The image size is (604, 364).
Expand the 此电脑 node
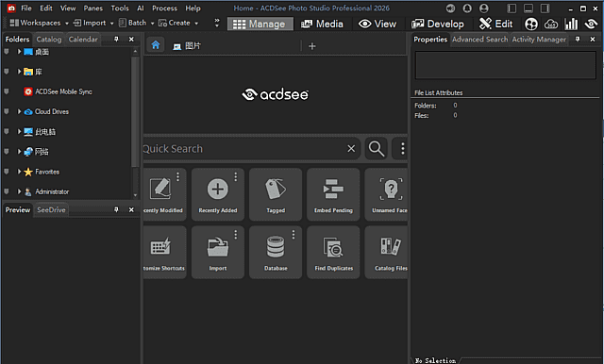tap(19, 132)
